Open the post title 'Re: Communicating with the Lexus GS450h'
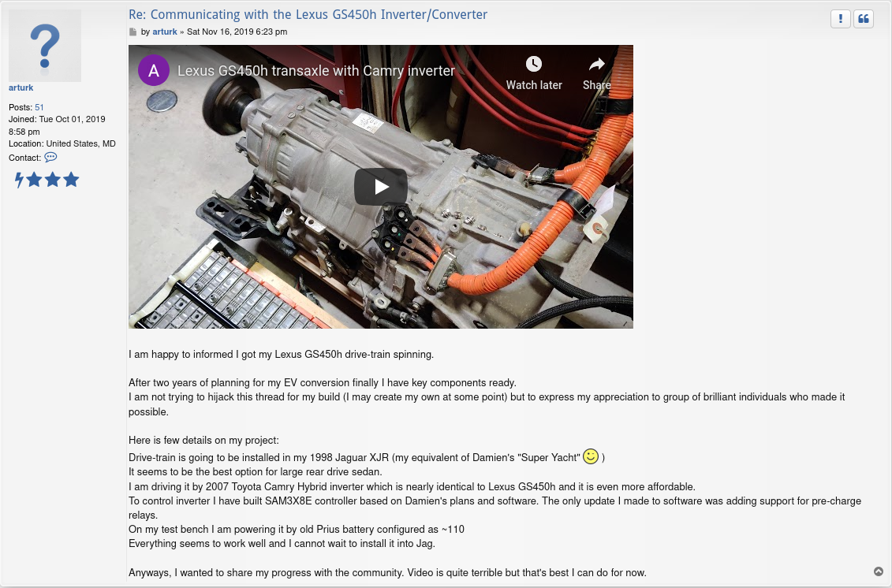 coord(308,14)
